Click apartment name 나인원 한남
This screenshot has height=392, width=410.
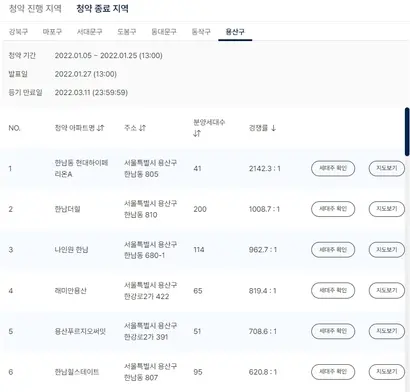[x=71, y=250]
